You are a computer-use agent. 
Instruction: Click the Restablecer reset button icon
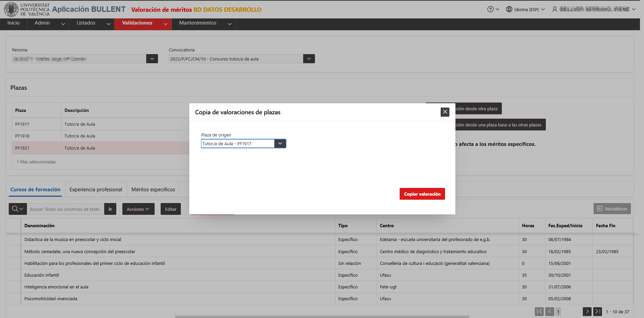point(600,209)
